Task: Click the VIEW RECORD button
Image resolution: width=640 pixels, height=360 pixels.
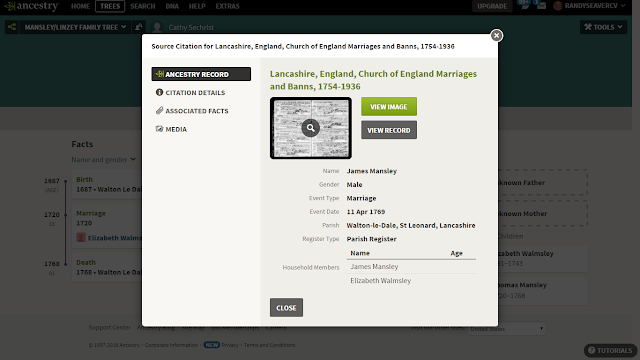Action: [x=389, y=130]
